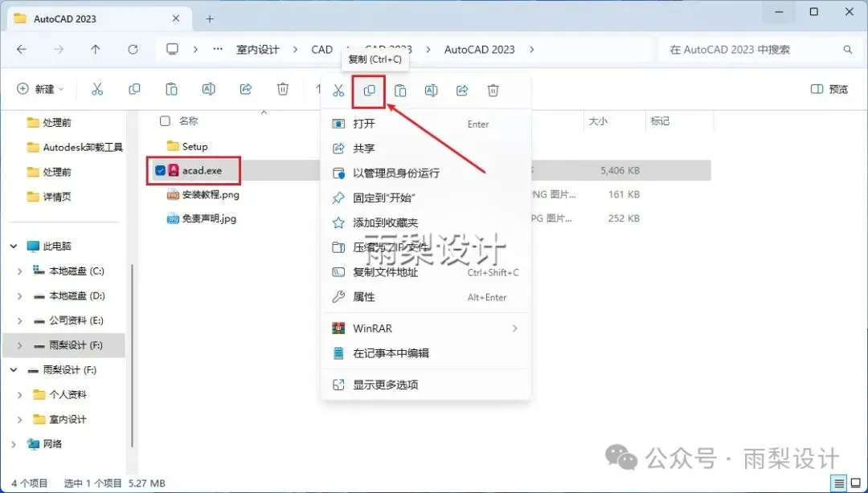Go up one folder level arrow
Screen dimensions: 868x493
tap(95, 49)
